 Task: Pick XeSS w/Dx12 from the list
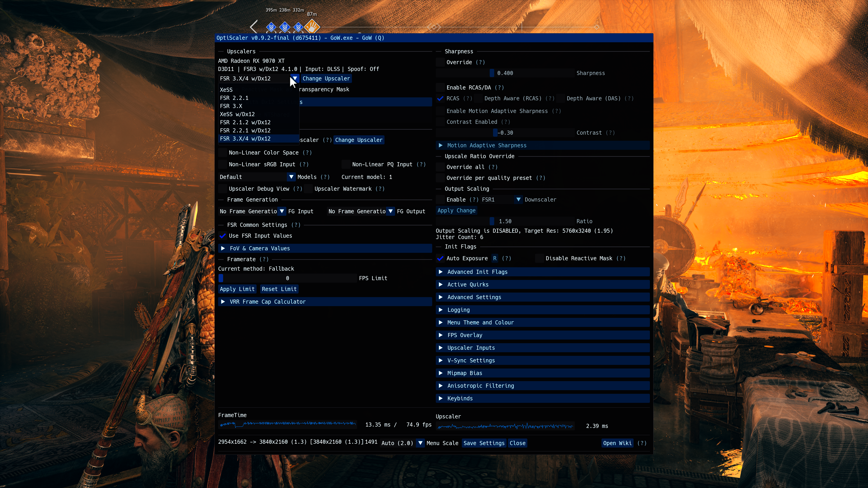[259, 114]
